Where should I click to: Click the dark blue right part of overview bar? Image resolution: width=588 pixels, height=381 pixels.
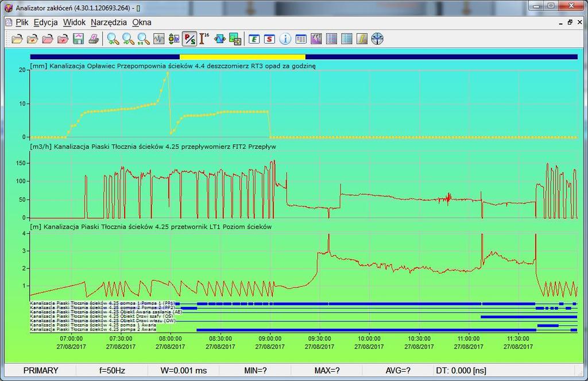click(x=442, y=57)
